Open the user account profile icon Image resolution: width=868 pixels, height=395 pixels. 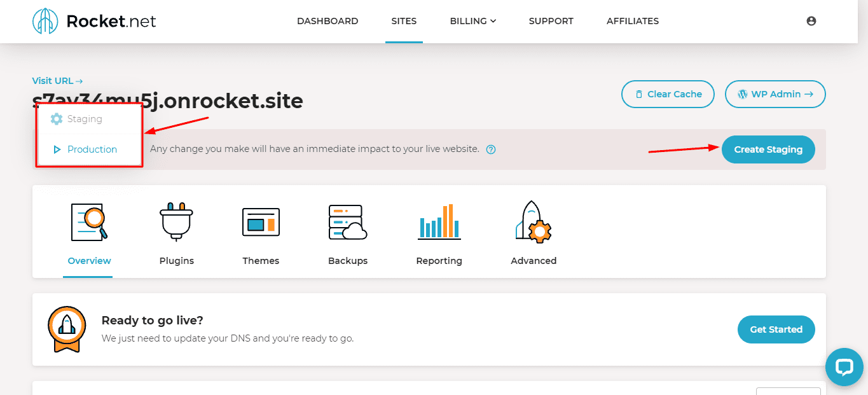click(x=811, y=21)
